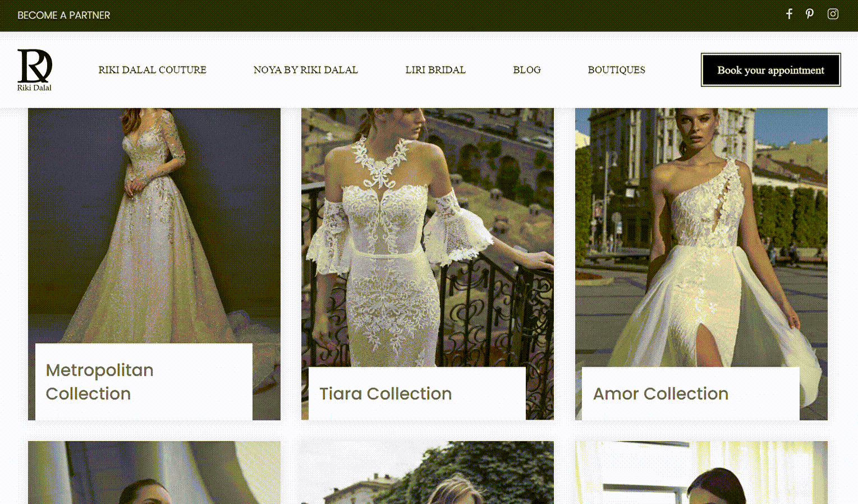Viewport: 858px width, 504px height.
Task: Click the Riki Dalal logo
Action: (x=35, y=70)
